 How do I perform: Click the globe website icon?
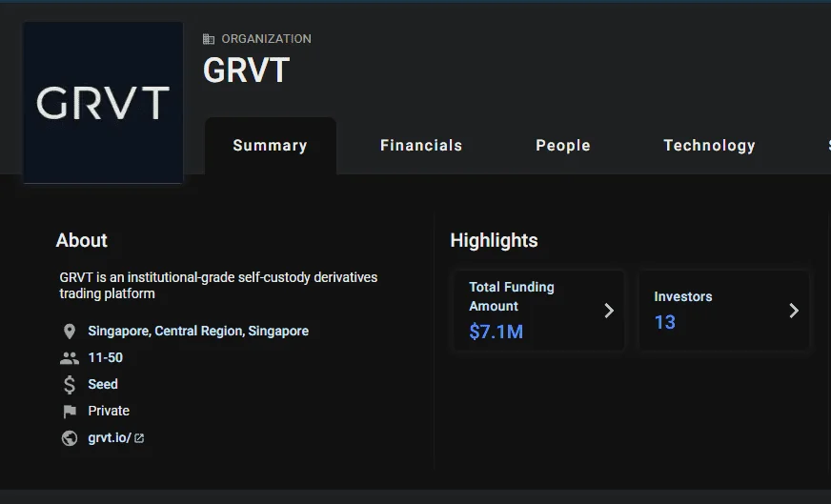(x=70, y=438)
